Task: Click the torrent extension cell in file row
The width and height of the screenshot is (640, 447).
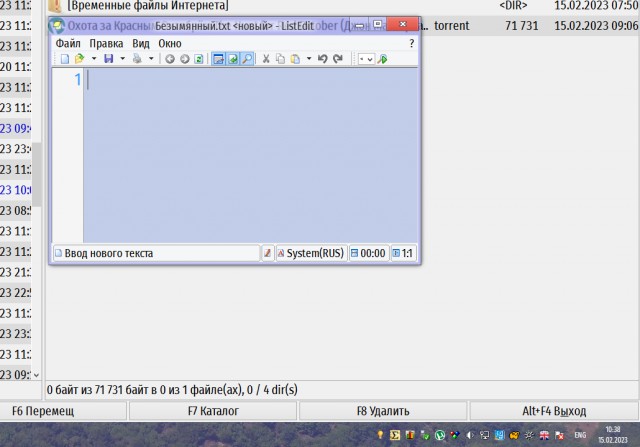Action: pyautogui.click(x=451, y=26)
